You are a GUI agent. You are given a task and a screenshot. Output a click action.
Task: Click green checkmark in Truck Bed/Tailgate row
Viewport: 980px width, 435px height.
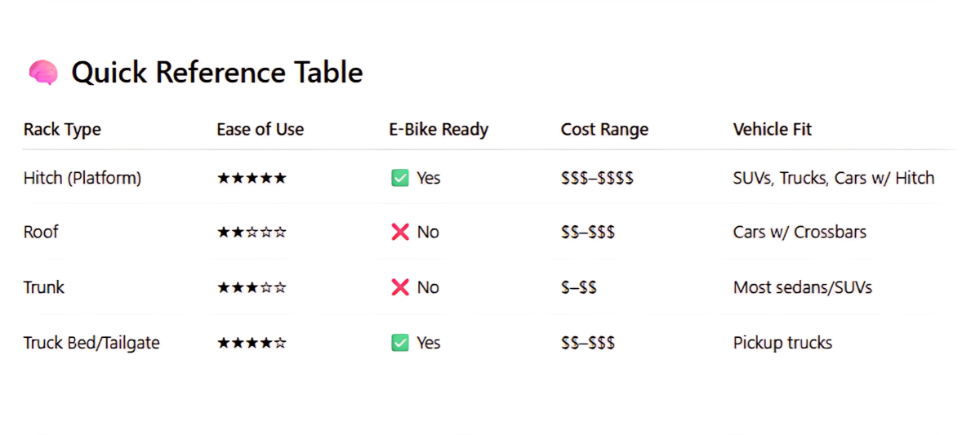pyautogui.click(x=399, y=343)
